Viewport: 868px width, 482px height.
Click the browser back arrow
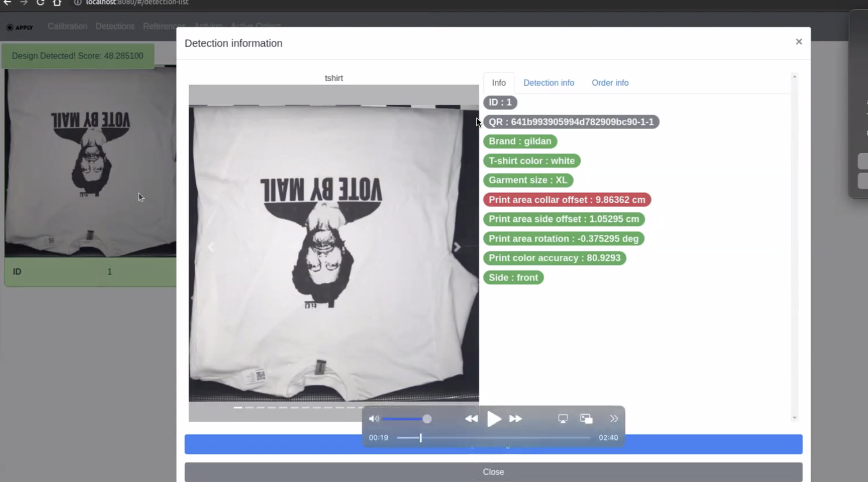pyautogui.click(x=7, y=3)
